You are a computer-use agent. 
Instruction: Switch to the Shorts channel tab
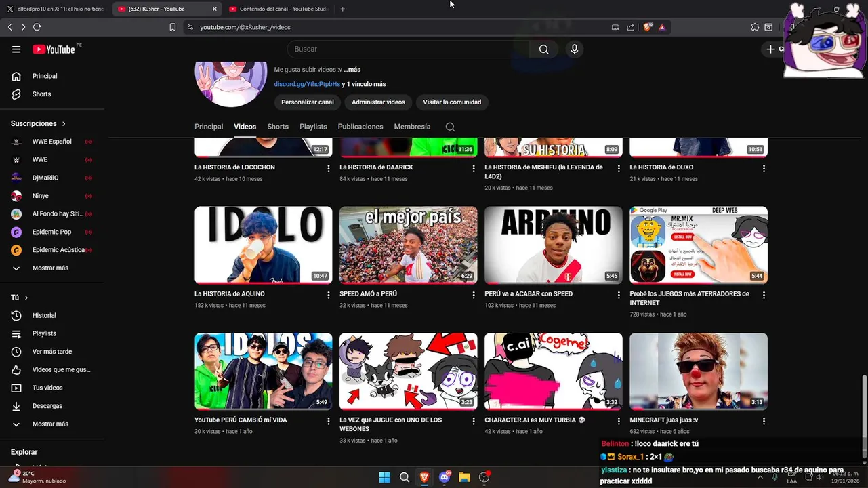[x=278, y=127]
